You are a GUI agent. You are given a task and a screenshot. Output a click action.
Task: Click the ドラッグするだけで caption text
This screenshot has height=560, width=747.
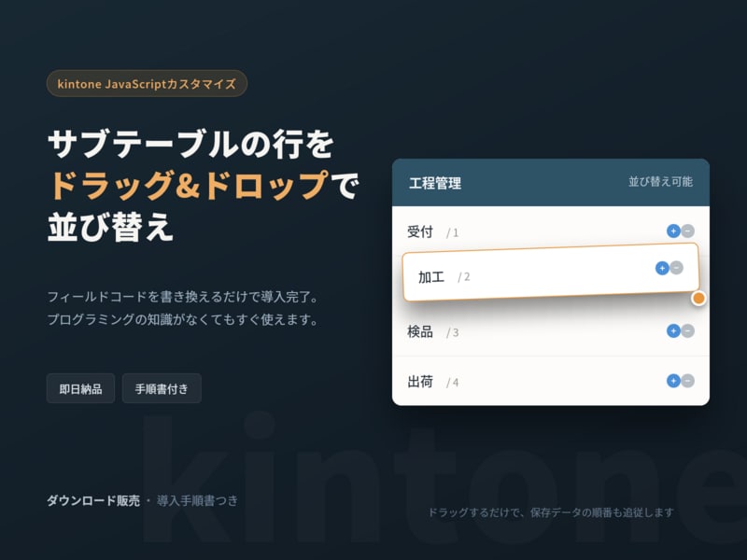(551, 512)
